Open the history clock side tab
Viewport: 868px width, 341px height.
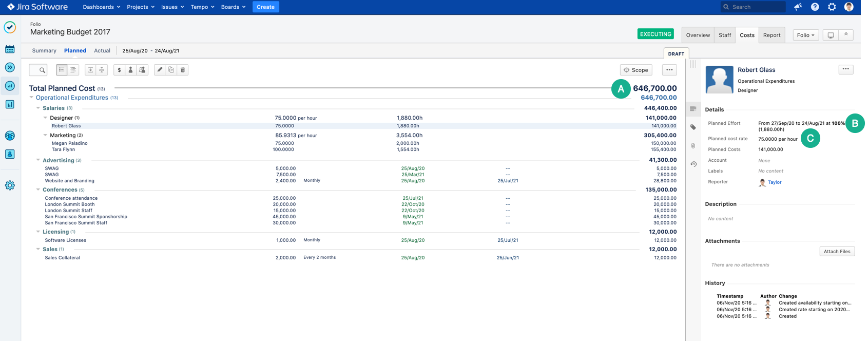point(693,164)
